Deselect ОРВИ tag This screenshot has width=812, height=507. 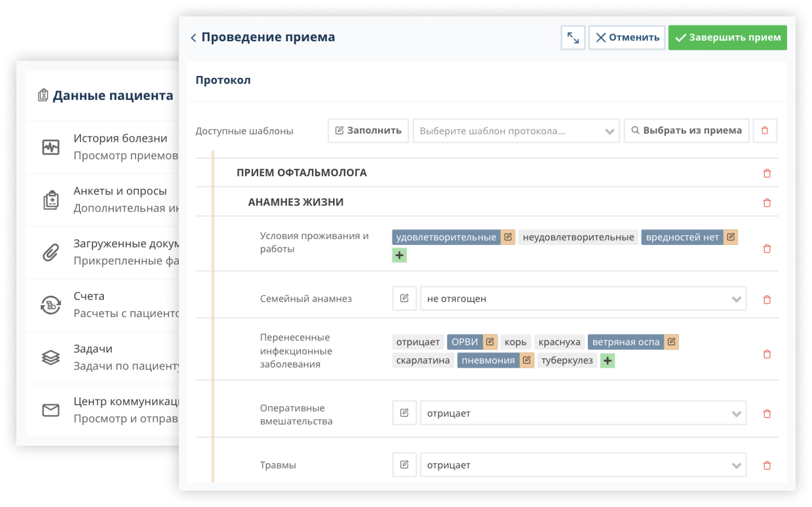click(x=465, y=342)
